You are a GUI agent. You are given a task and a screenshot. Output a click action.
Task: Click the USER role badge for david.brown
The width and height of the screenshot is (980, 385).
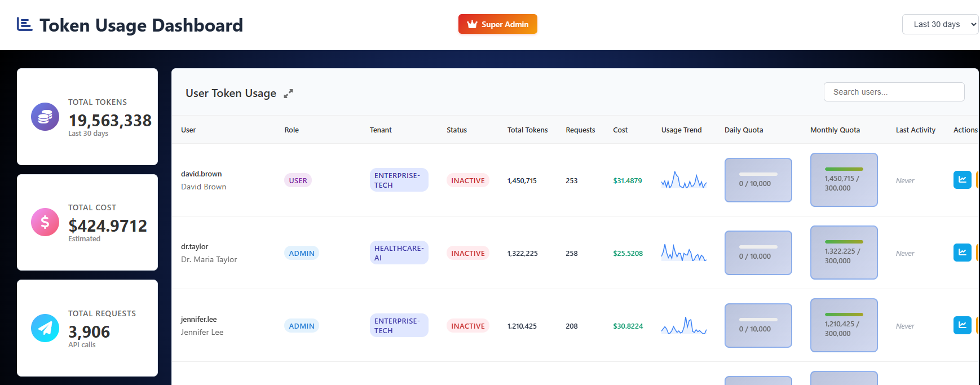coord(298,180)
